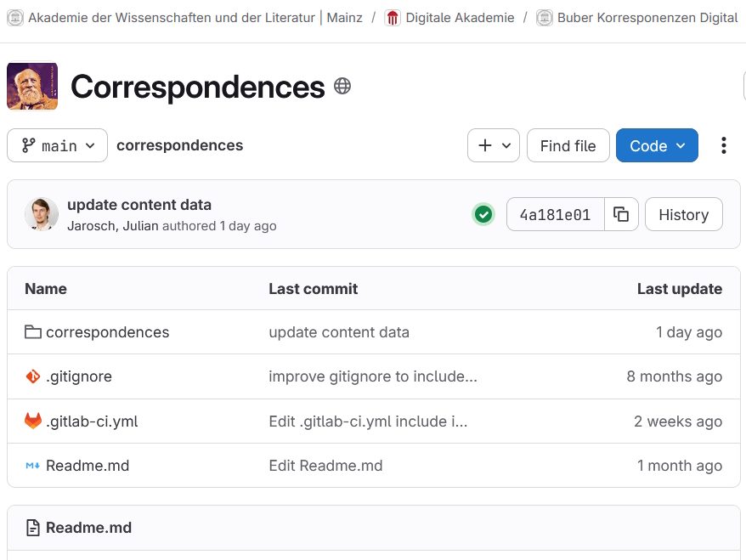Viewport: 746px width, 560px height.
Task: Open the main branch dropdown
Action: click(57, 145)
